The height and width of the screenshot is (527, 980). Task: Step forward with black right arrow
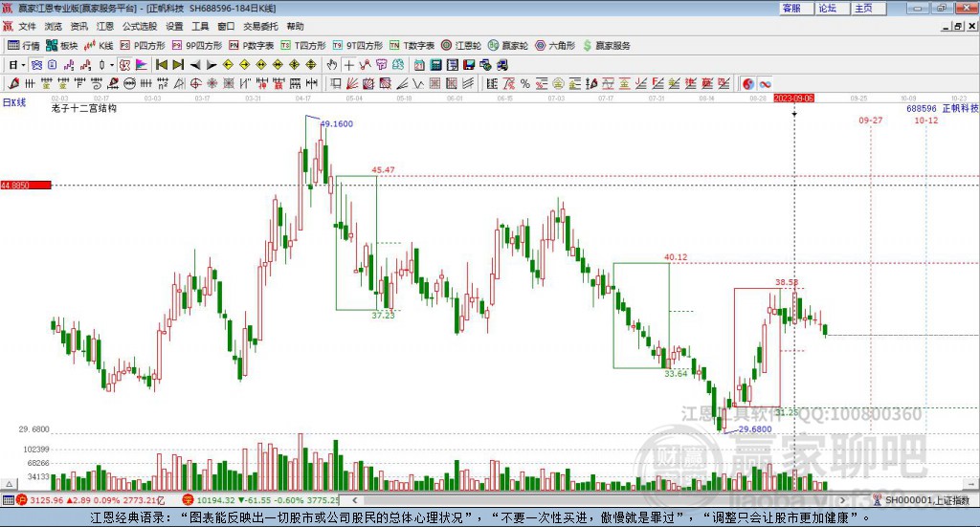pyautogui.click(x=212, y=65)
